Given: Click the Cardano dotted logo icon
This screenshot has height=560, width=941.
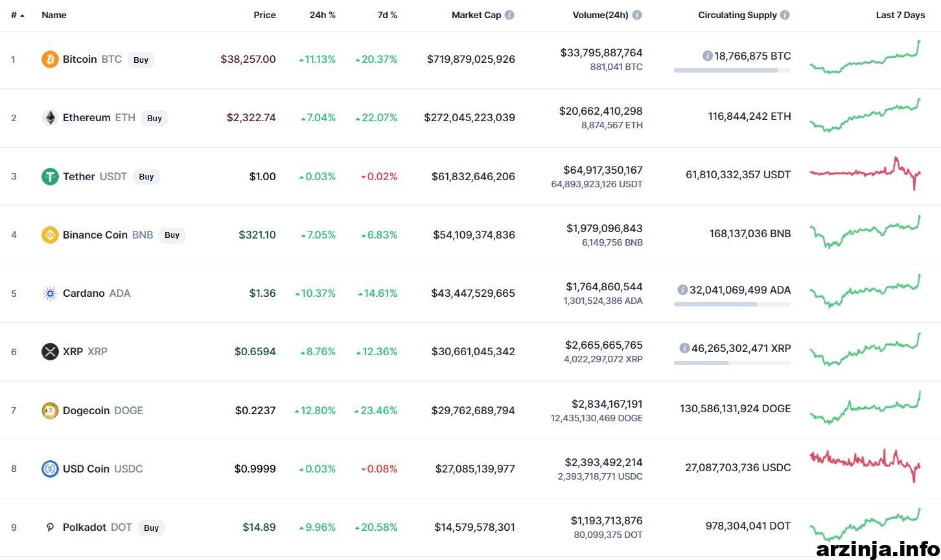Looking at the screenshot, I should pos(50,294).
